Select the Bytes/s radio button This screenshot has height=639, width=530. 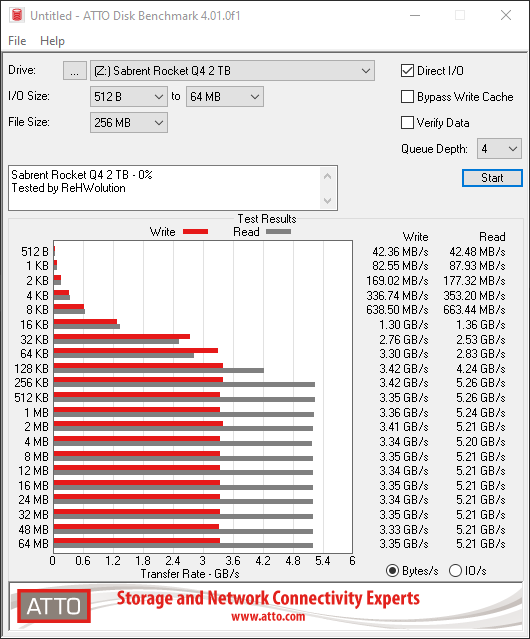tap(392, 571)
